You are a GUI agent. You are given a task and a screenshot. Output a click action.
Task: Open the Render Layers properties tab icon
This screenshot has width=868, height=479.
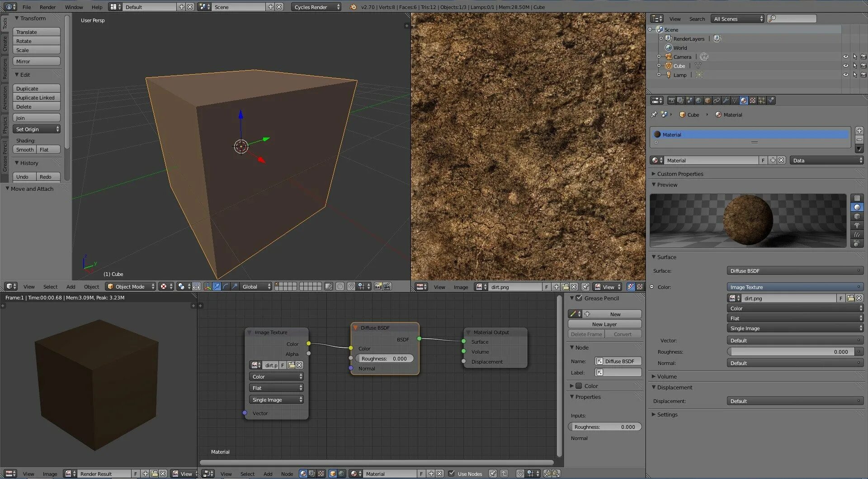click(x=680, y=100)
